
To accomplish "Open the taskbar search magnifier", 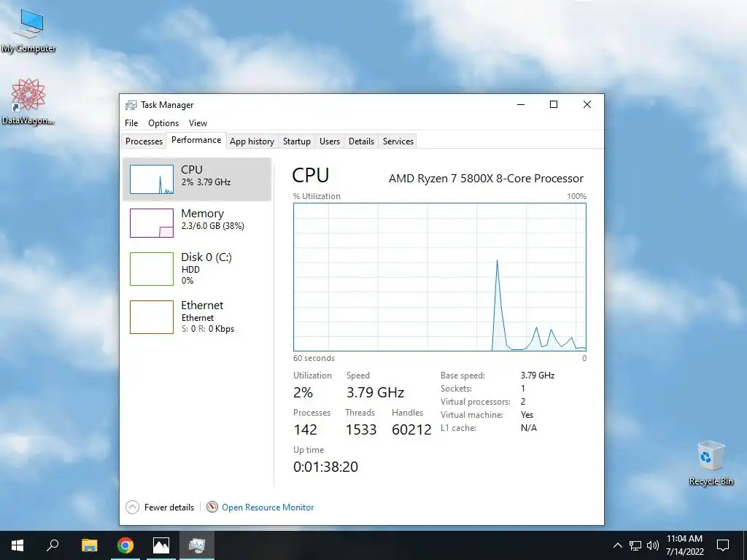I will pyautogui.click(x=53, y=545).
